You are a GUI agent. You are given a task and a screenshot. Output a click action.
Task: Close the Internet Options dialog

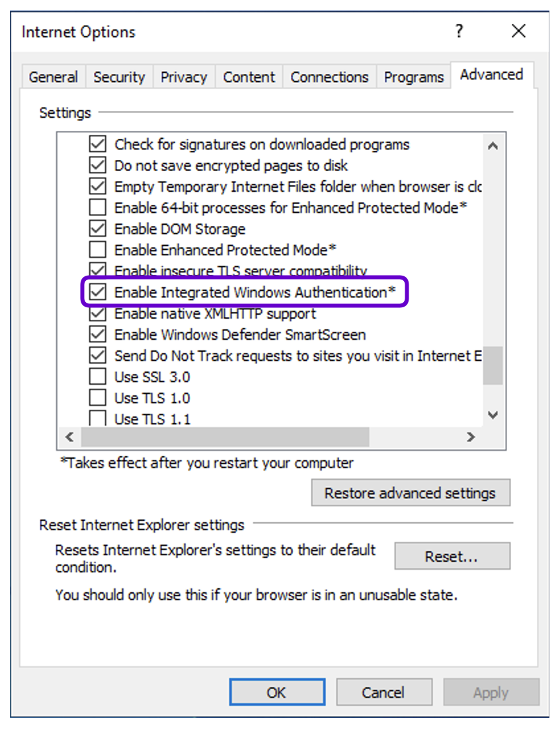point(518,31)
